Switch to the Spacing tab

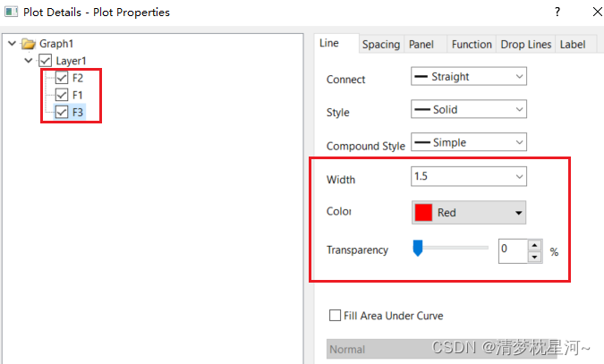[x=381, y=44]
